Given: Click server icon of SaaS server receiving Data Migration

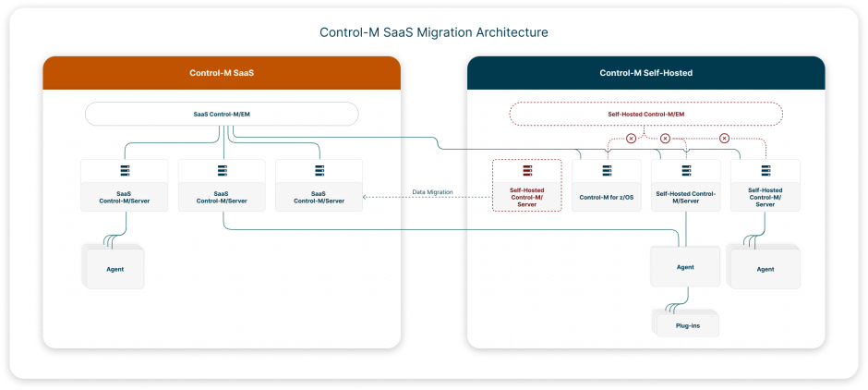Looking at the screenshot, I should coord(319,171).
